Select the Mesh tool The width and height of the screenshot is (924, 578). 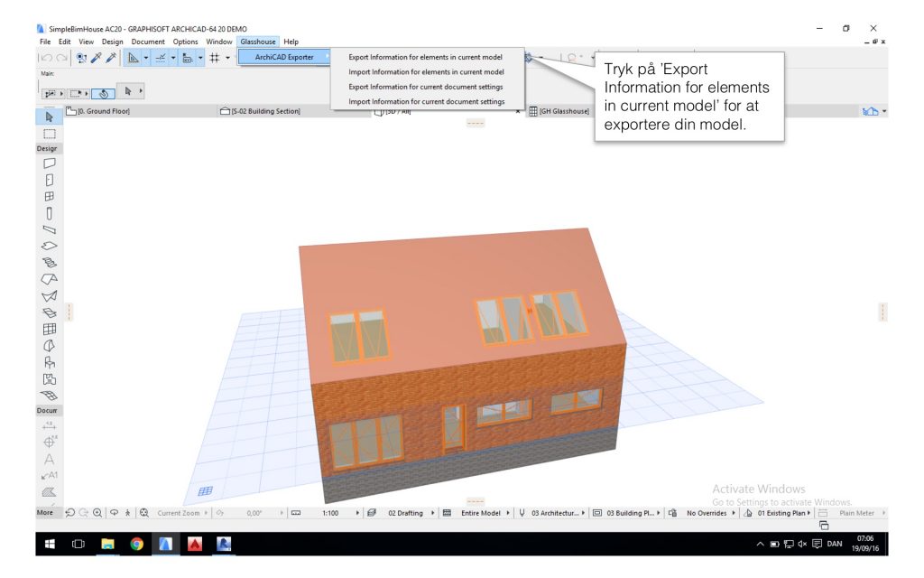click(x=50, y=396)
